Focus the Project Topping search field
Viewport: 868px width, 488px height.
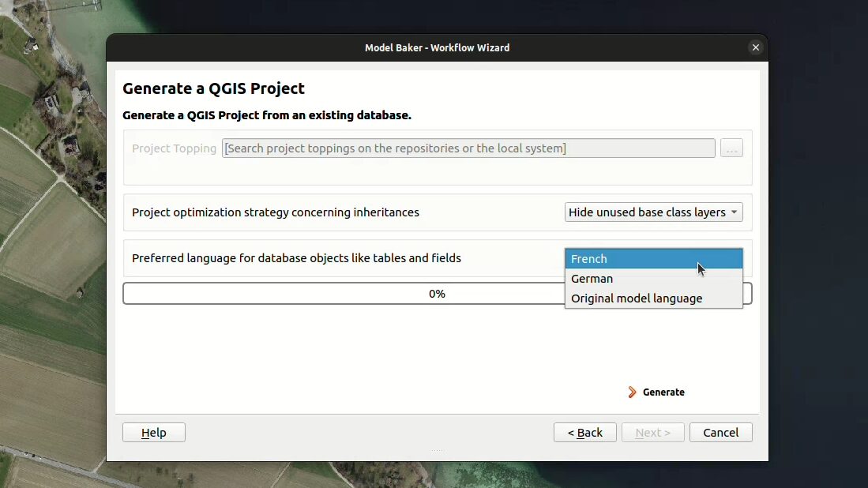coord(468,148)
